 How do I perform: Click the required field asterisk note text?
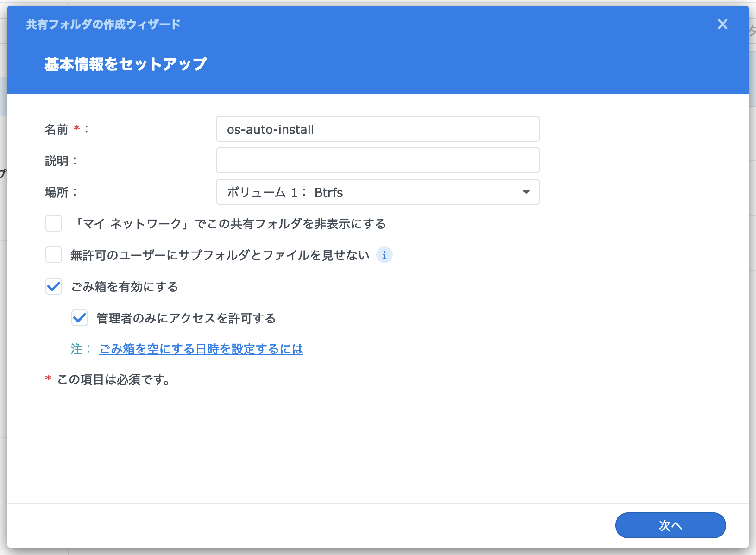coord(108,380)
